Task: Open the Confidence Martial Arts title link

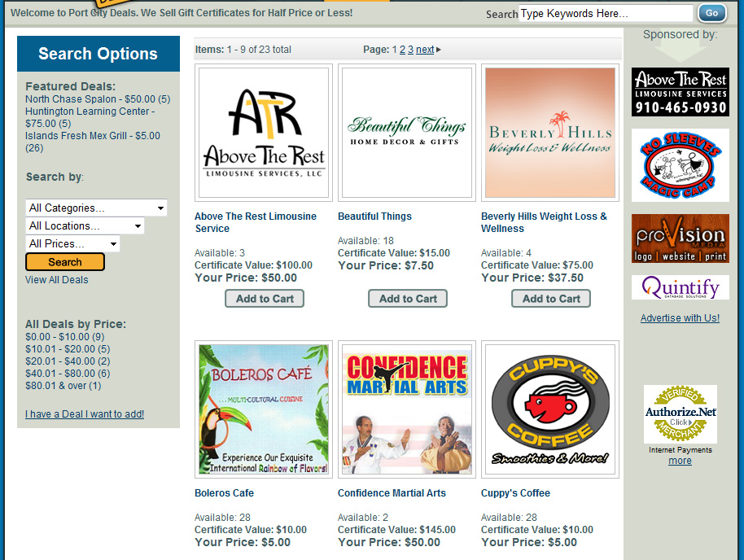Action: [x=392, y=493]
